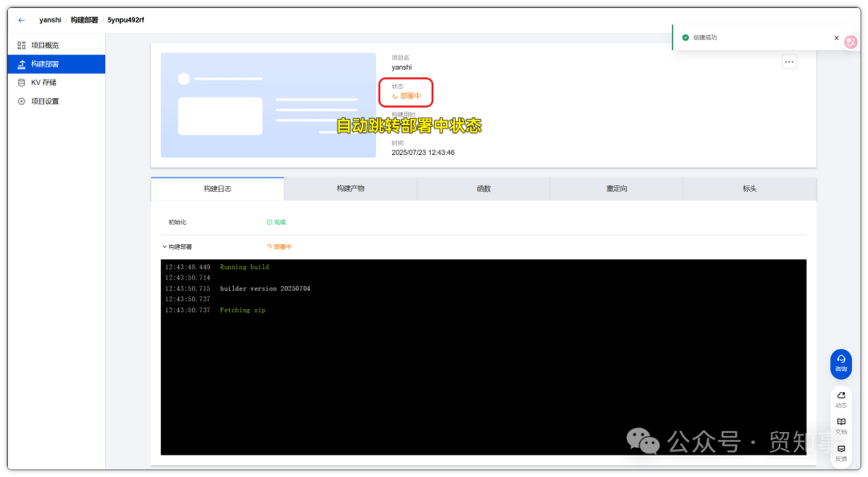Viewport: 868px width, 477px height.
Task: Click the Running build log line
Action: click(244, 267)
